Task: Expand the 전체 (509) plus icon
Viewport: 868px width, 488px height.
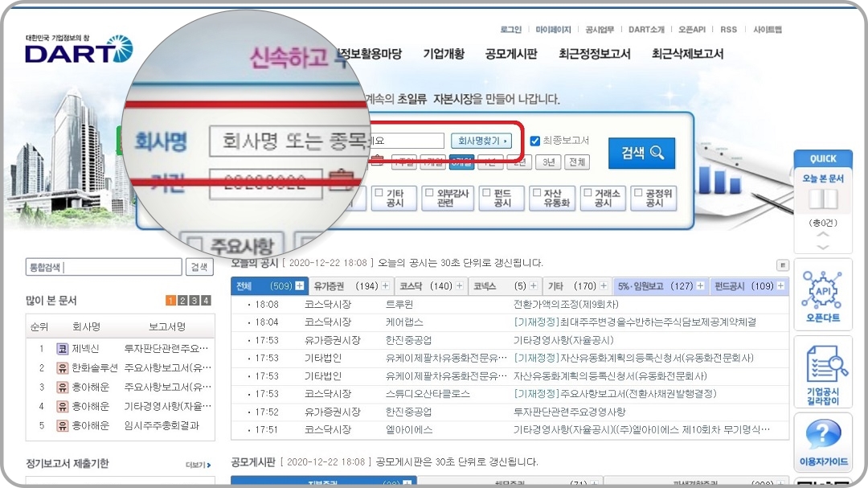Action: (x=300, y=286)
